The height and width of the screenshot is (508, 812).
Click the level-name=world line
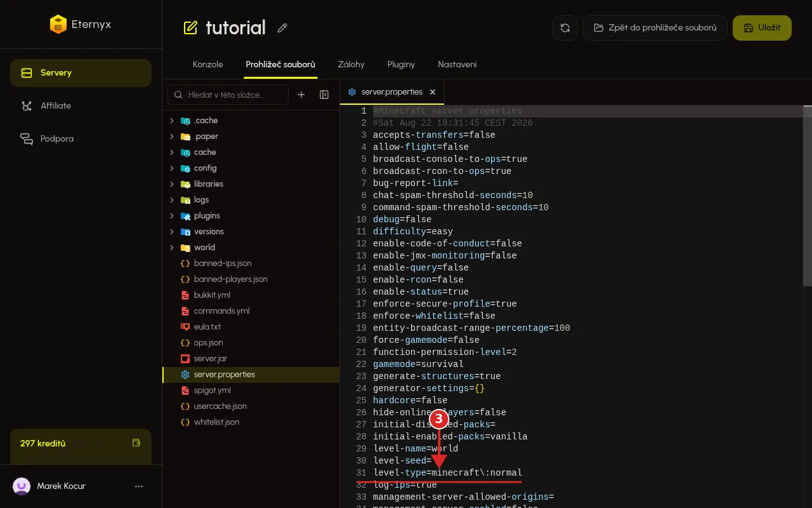point(416,449)
